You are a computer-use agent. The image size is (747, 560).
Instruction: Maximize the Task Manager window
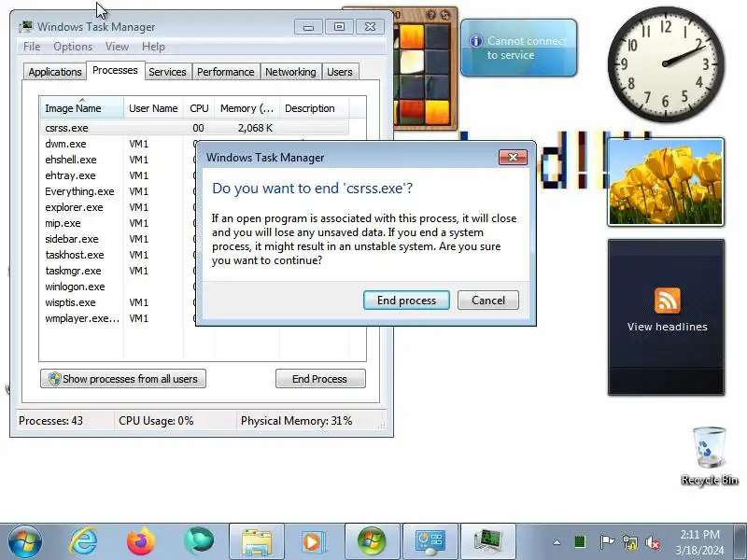pos(339,27)
